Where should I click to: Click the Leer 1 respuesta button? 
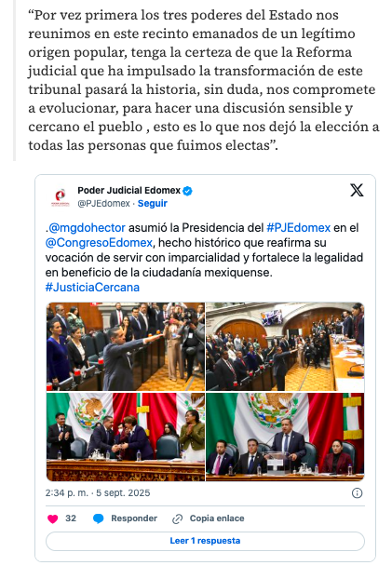(x=205, y=541)
